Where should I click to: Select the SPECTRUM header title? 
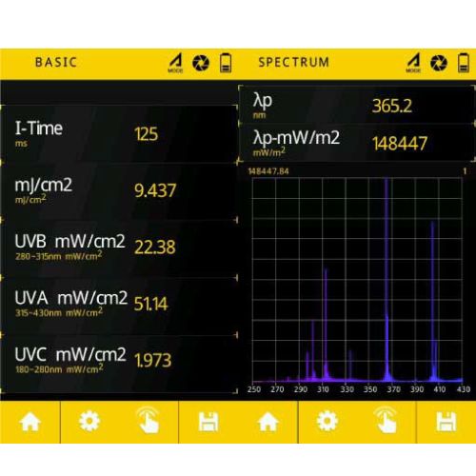coord(294,62)
